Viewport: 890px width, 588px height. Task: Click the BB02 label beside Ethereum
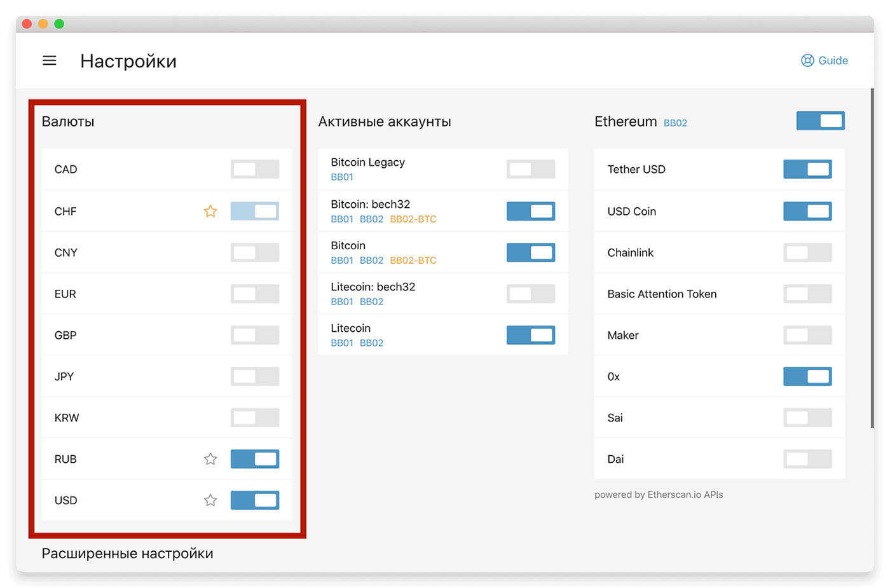coord(675,123)
